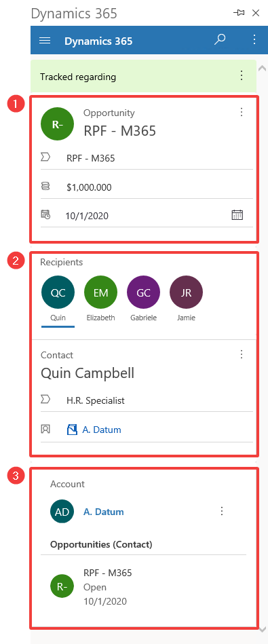The image size is (268, 644).
Task: Open Tracked regarding more options
Action: point(242,75)
